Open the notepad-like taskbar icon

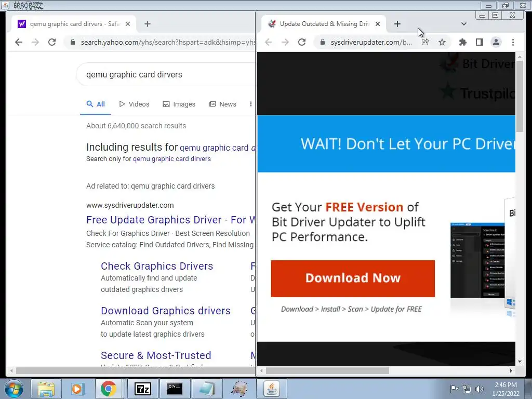coord(207,389)
